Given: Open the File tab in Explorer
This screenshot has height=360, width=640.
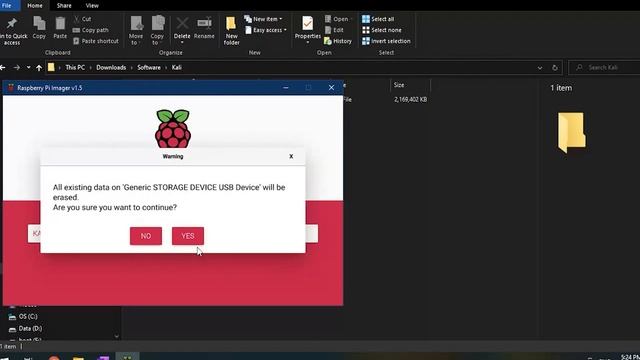Looking at the screenshot, I should pos(7,5).
